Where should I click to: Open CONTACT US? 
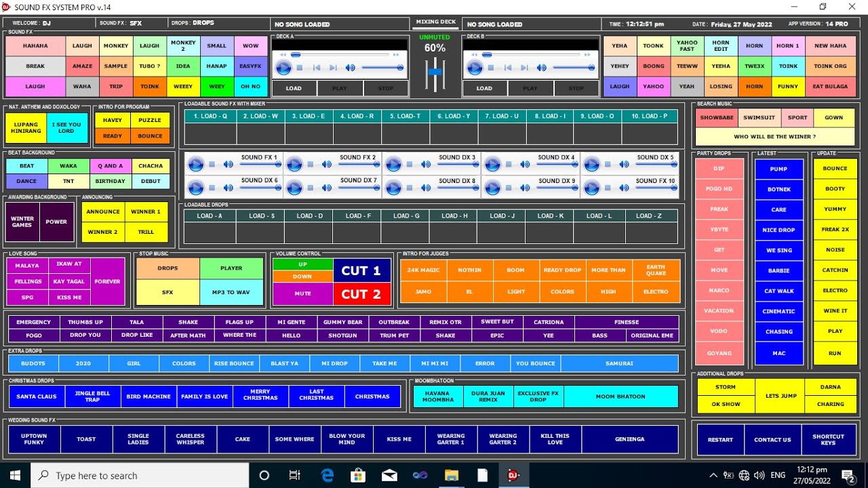[773, 439]
